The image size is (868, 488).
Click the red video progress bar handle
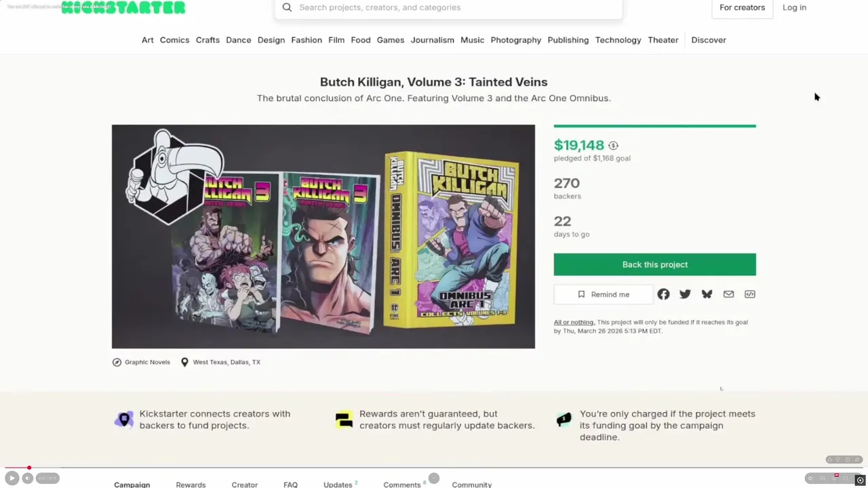29,468
